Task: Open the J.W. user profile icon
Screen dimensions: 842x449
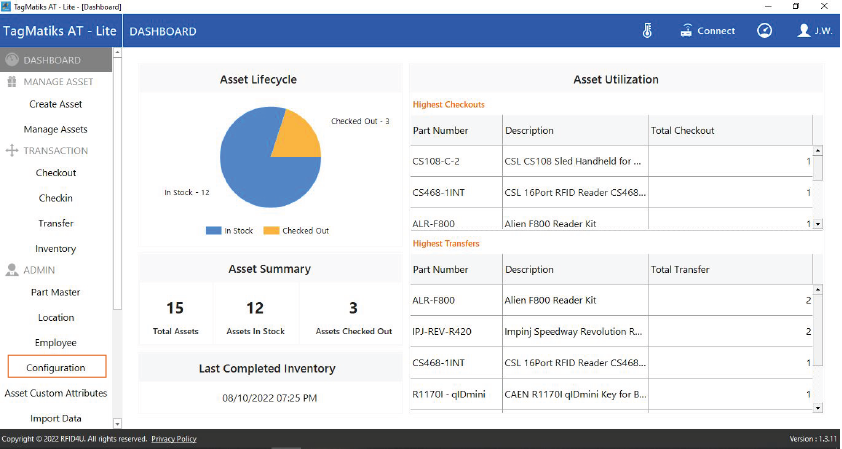Action: (803, 31)
